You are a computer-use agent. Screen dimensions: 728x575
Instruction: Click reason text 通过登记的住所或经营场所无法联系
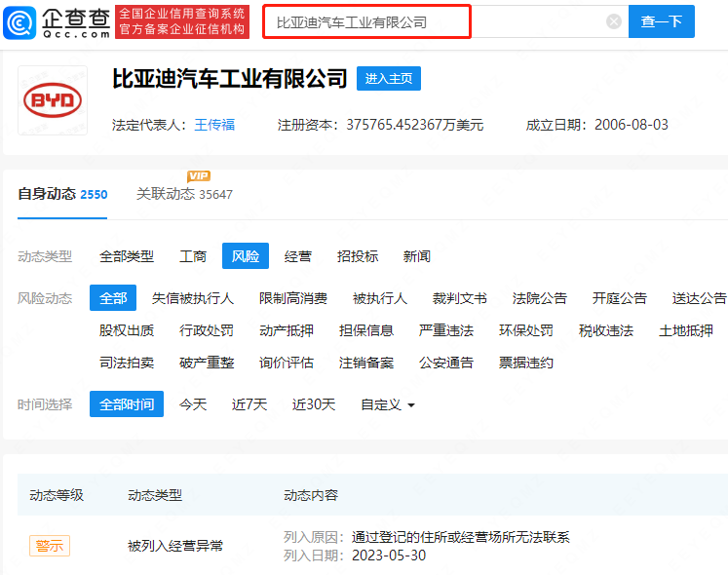pos(461,537)
